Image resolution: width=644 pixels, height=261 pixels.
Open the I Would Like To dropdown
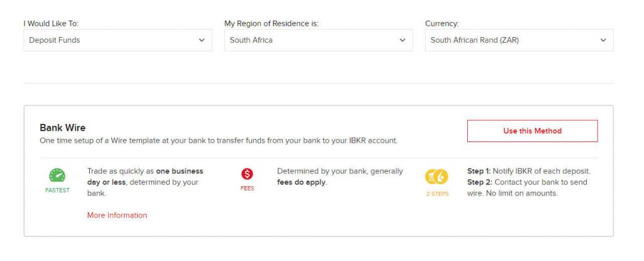[x=118, y=40]
